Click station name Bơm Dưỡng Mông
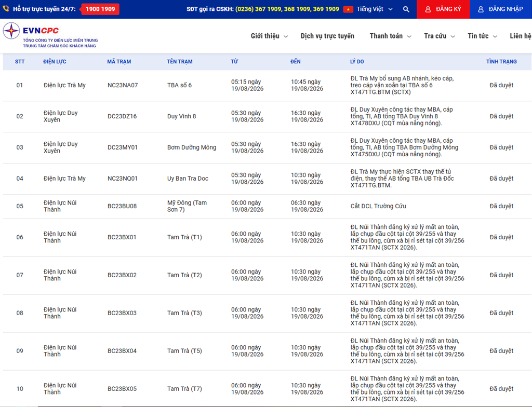This screenshot has height=407, width=532. click(192, 147)
